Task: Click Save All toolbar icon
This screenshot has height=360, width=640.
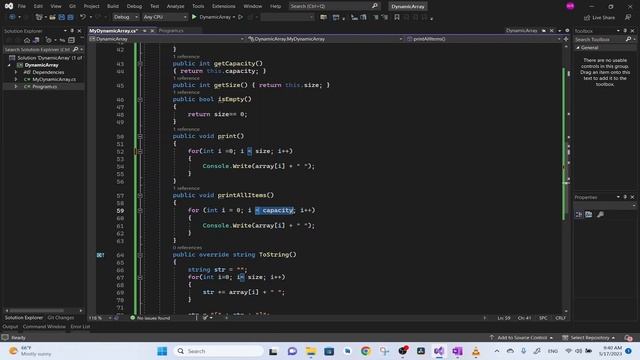Action: click(x=70, y=17)
